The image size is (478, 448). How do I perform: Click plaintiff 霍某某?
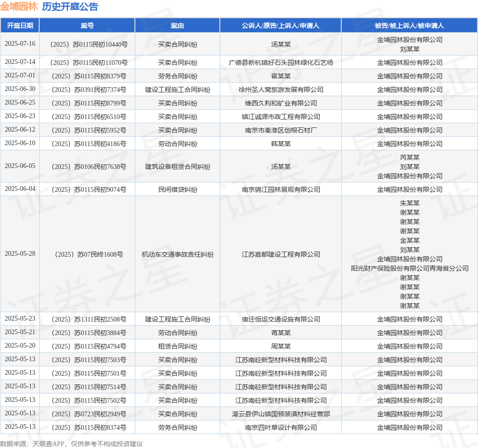[x=281, y=76]
